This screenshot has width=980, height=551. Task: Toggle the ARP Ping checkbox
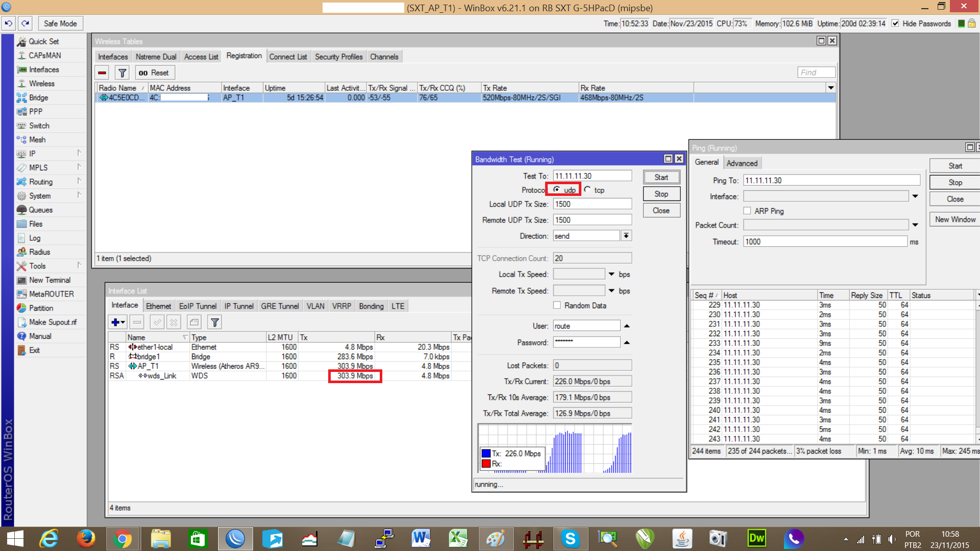click(747, 211)
